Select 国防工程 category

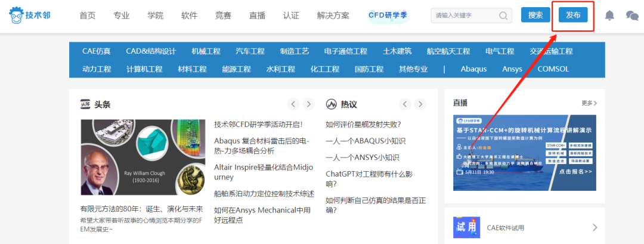click(369, 69)
